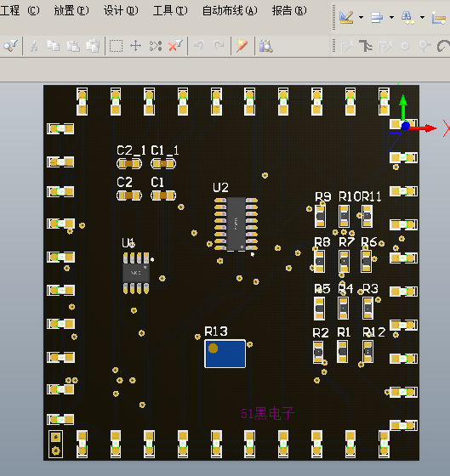The height and width of the screenshot is (476, 450).
Task: Click the Copy icon in toolbar
Action: point(54,46)
